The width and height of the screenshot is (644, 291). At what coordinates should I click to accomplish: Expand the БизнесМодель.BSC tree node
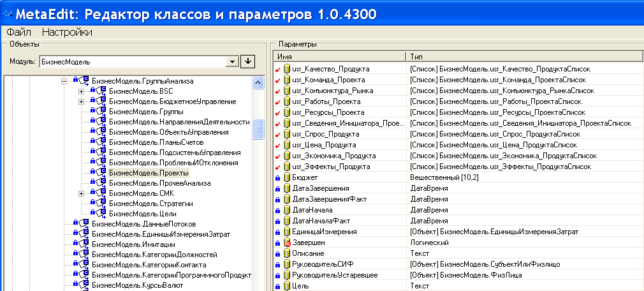(81, 91)
